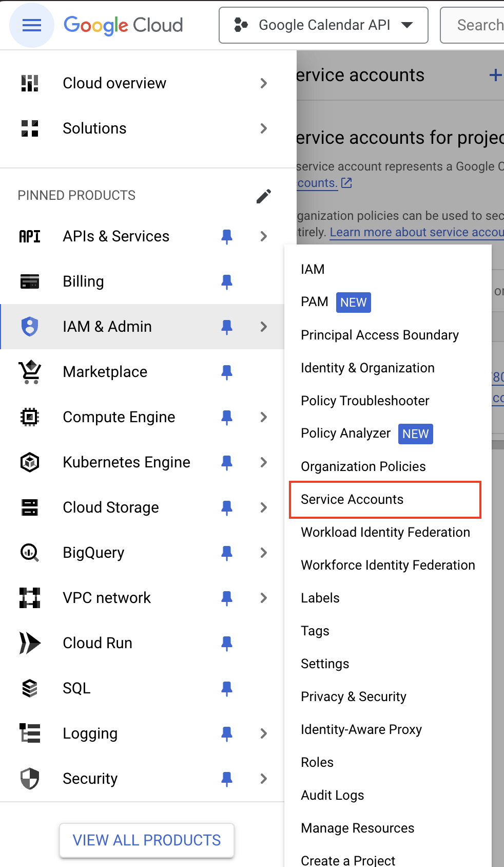
Task: Click the Kubernetes Engine hexagon icon
Action: point(30,462)
